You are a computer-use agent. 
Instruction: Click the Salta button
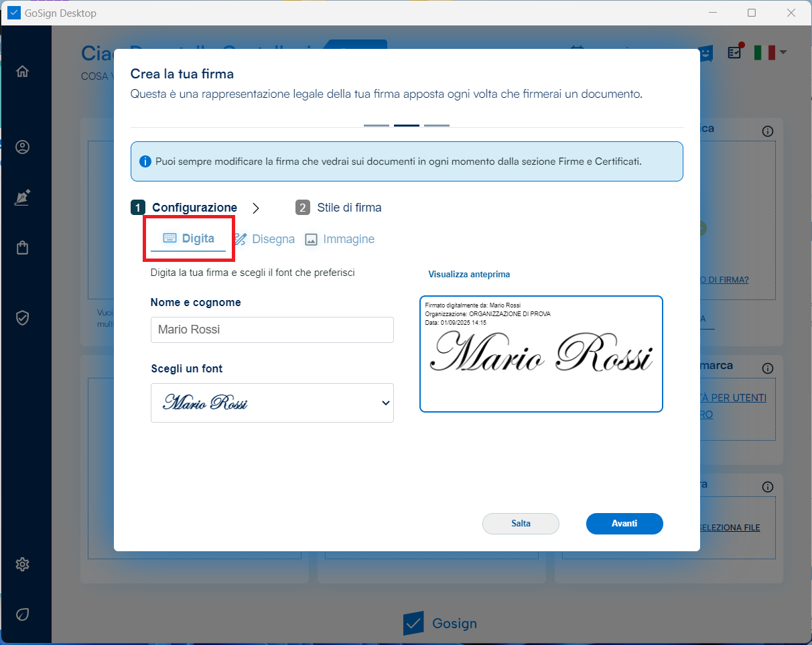(521, 524)
